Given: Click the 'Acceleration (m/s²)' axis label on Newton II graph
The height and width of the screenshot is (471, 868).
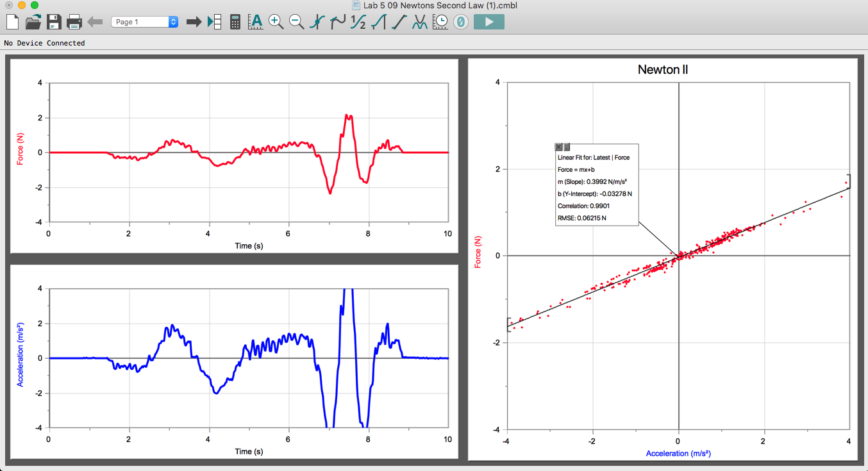Looking at the screenshot, I should coord(678,454).
